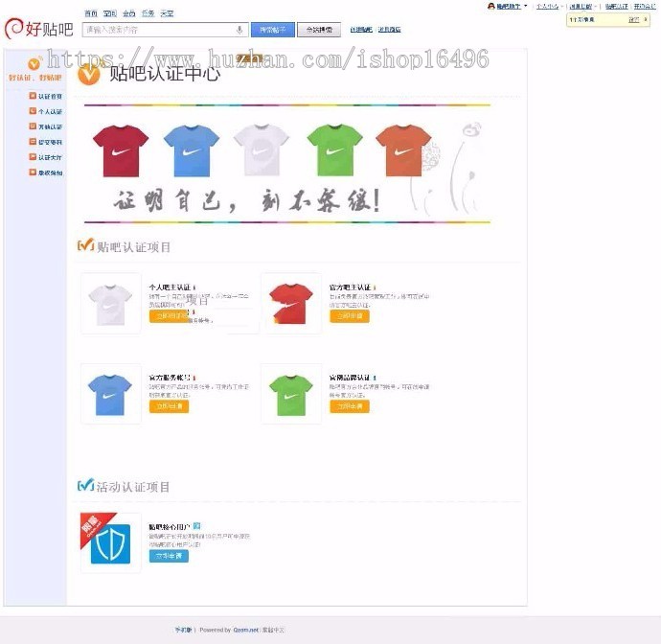Open 任务 in the top navigation
The image size is (661, 644).
click(148, 13)
